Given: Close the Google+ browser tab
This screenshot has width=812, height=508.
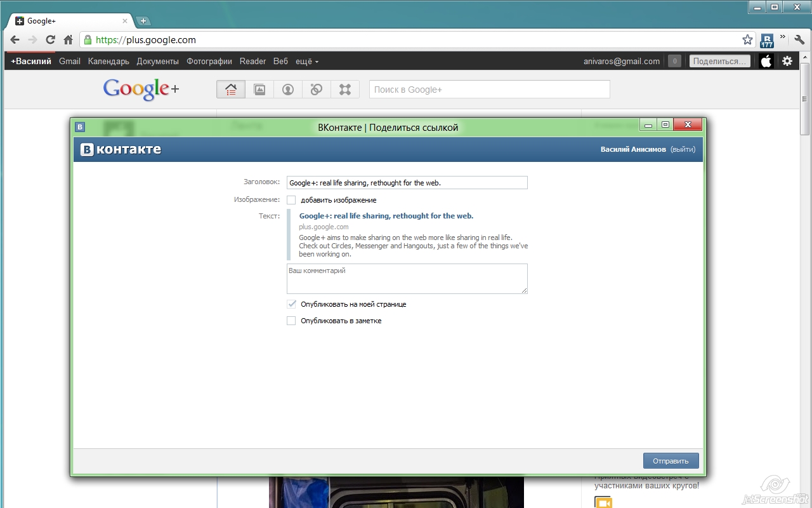Looking at the screenshot, I should click(x=125, y=21).
